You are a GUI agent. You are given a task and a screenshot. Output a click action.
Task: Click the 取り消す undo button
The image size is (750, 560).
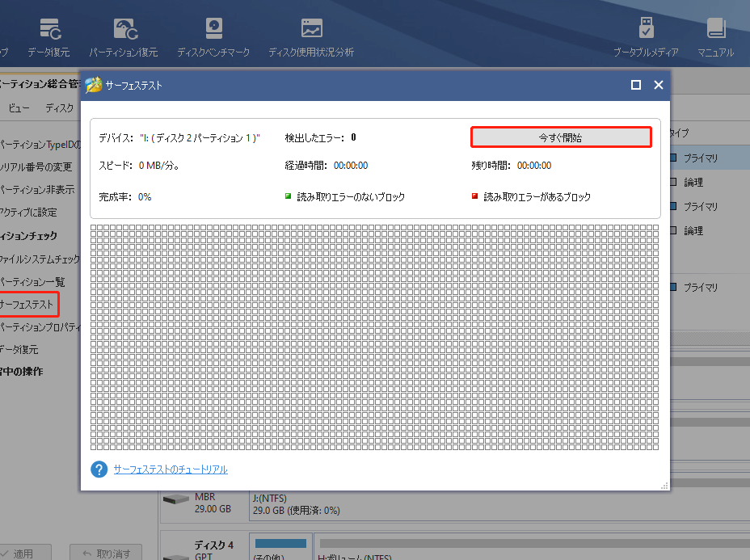(x=107, y=554)
